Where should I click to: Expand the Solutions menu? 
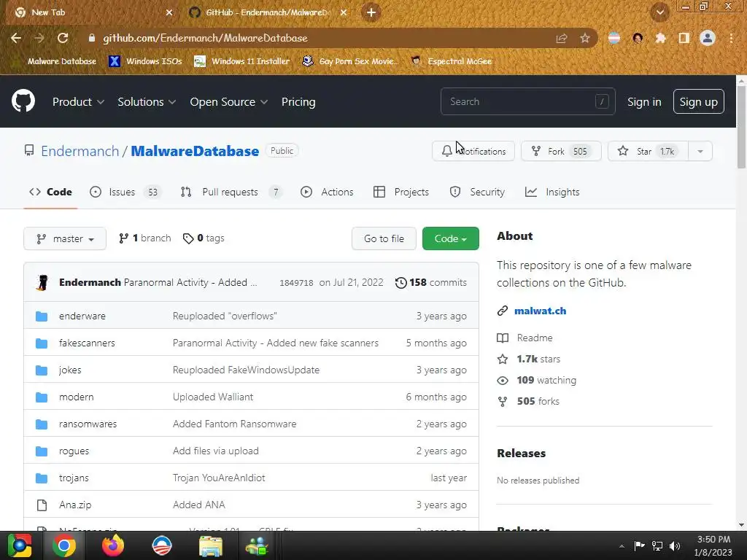tap(147, 102)
